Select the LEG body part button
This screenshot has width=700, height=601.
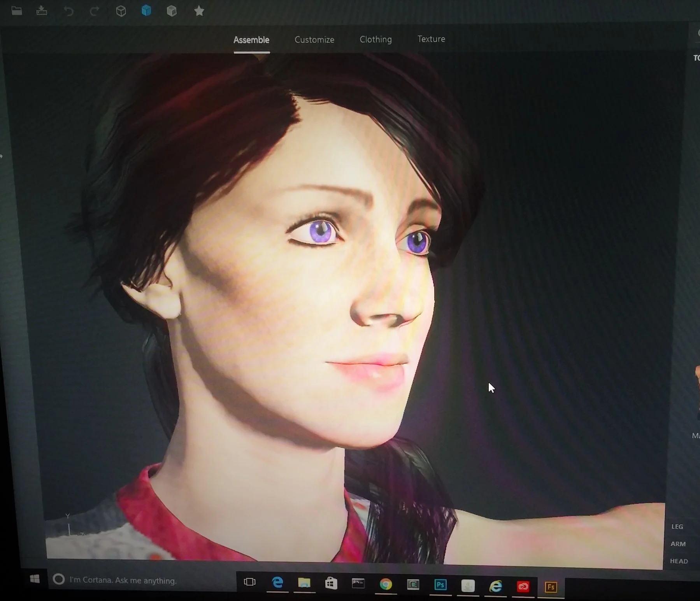click(x=677, y=527)
